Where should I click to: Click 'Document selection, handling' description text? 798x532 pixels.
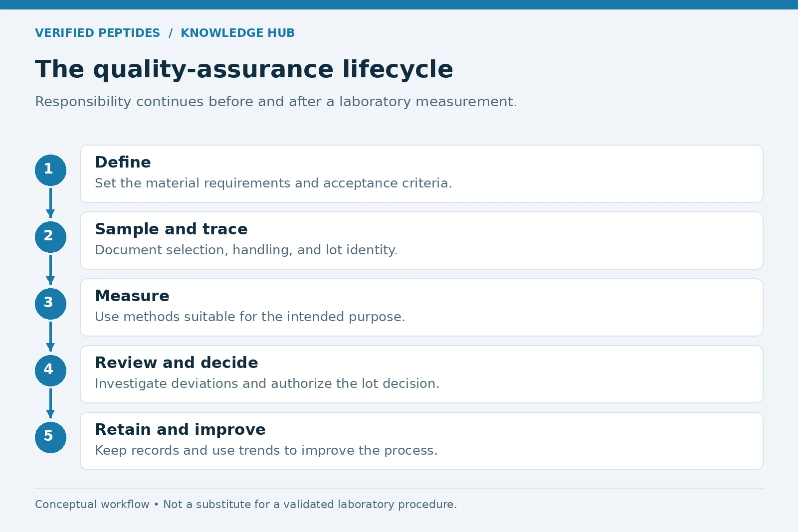246,250
